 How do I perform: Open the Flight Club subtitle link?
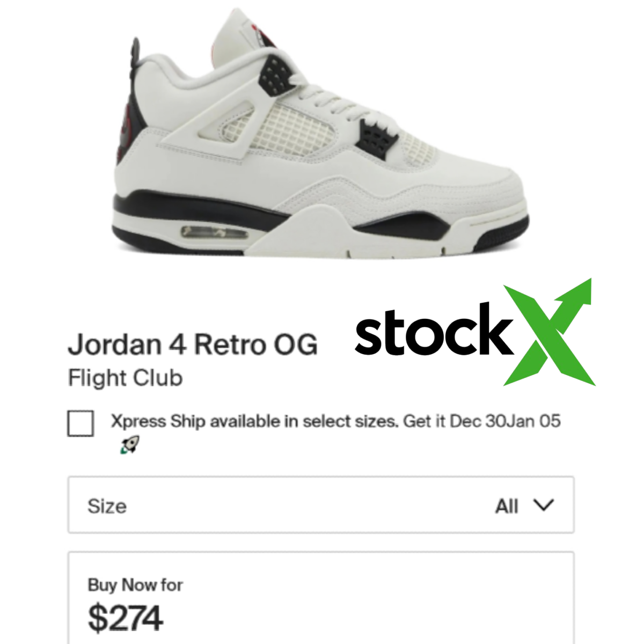click(125, 378)
